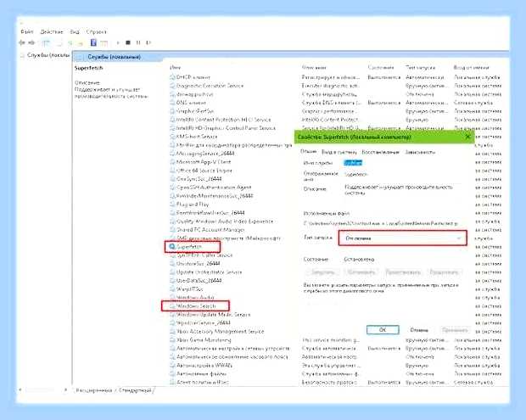Click the icon beside Windows Audio service
The image size is (526, 420).
tap(172, 298)
